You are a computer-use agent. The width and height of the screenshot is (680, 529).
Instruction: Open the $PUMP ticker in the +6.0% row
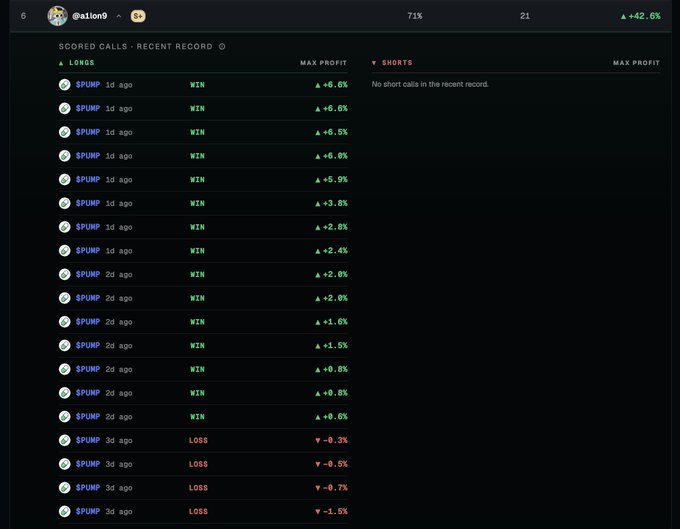coord(88,156)
